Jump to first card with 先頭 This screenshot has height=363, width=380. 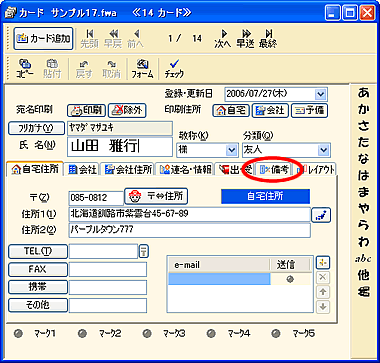click(89, 39)
